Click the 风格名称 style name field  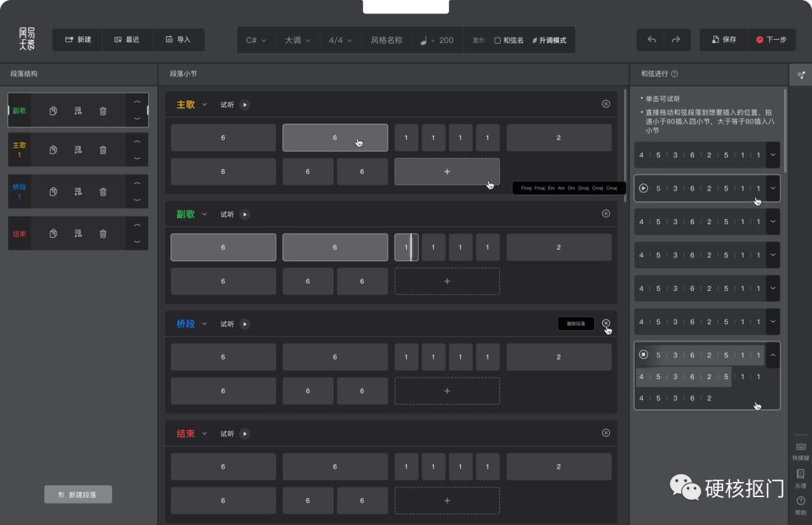(x=386, y=40)
